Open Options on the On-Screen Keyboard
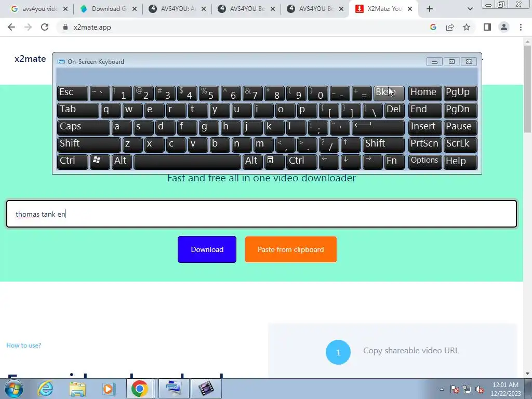Image resolution: width=532 pixels, height=399 pixels. pyautogui.click(x=425, y=162)
